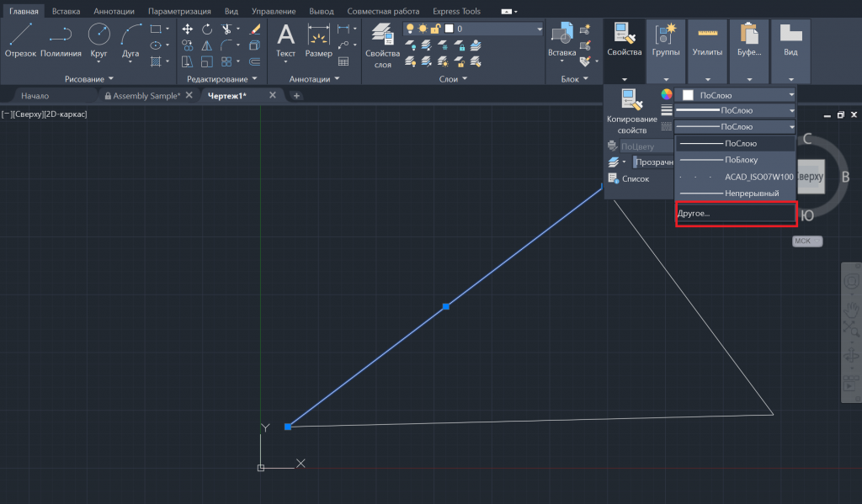The height and width of the screenshot is (504, 862).
Task: Choose the rectangle drawing tool
Action: (x=156, y=29)
